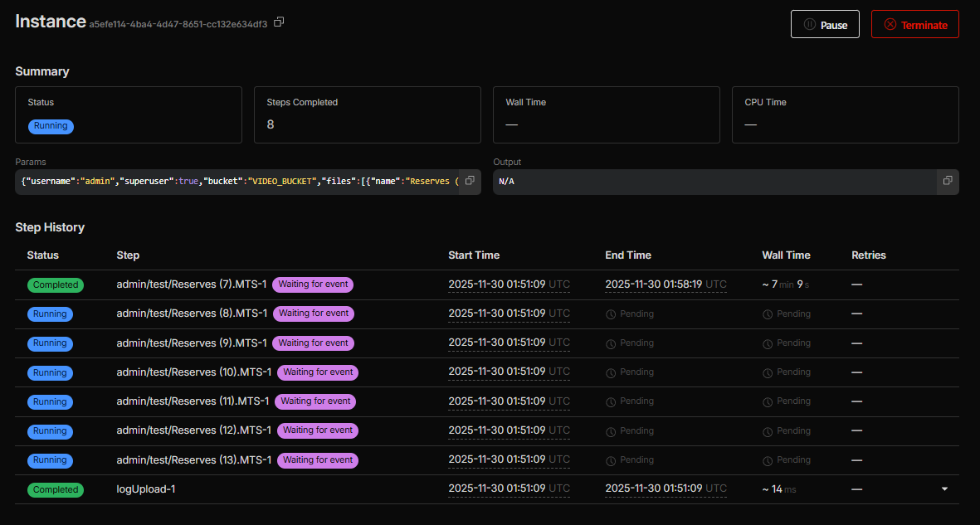Click Waiting for event tag on Reserves (10)
Image resolution: width=980 pixels, height=525 pixels.
click(318, 372)
